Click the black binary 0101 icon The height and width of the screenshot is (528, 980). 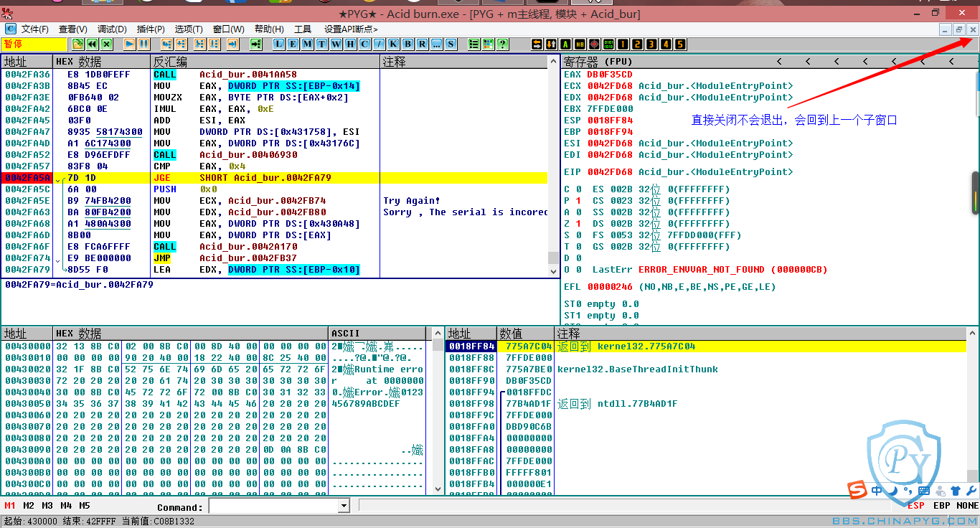coord(608,44)
